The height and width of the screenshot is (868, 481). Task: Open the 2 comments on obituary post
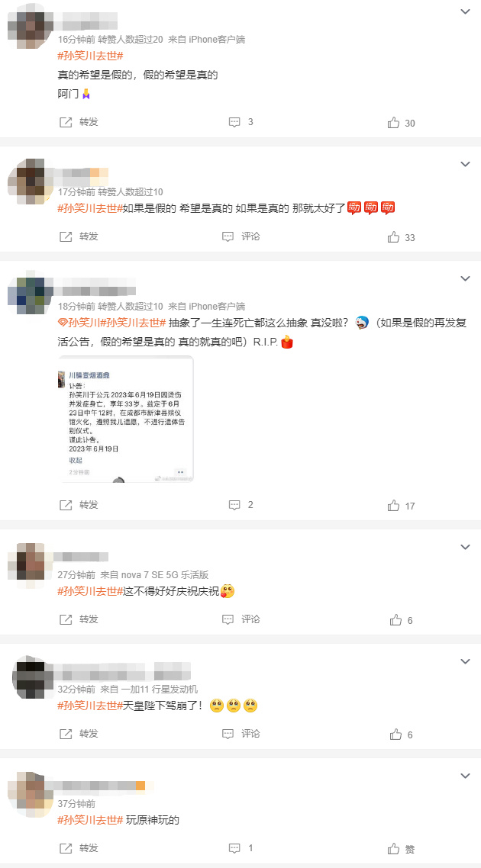point(241,505)
